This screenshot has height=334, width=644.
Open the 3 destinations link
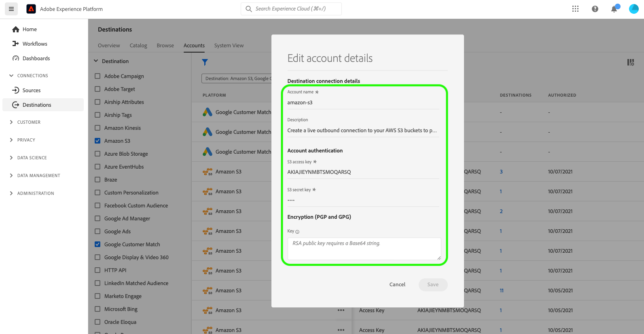click(x=501, y=172)
